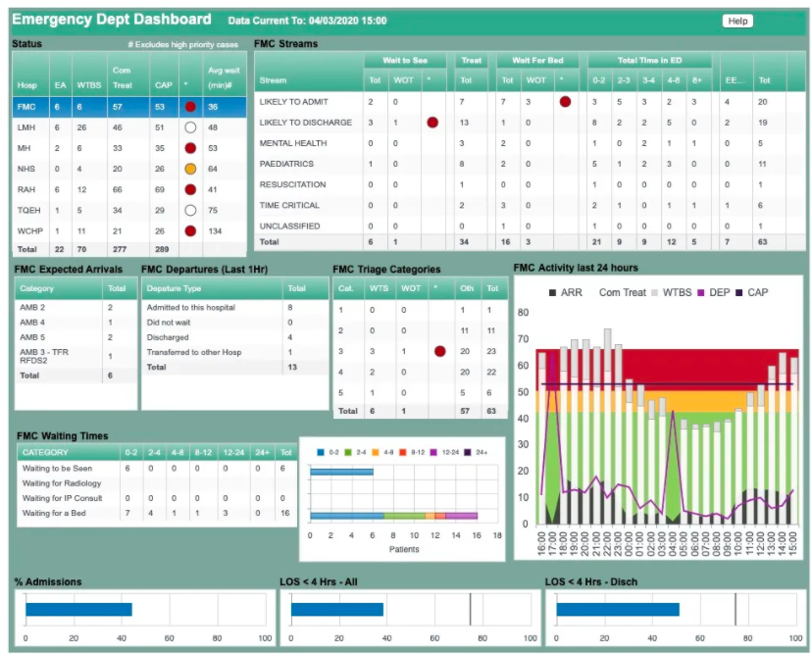The image size is (812, 654).
Task: Click the red status indicator for FMC
Action: pyautogui.click(x=190, y=107)
